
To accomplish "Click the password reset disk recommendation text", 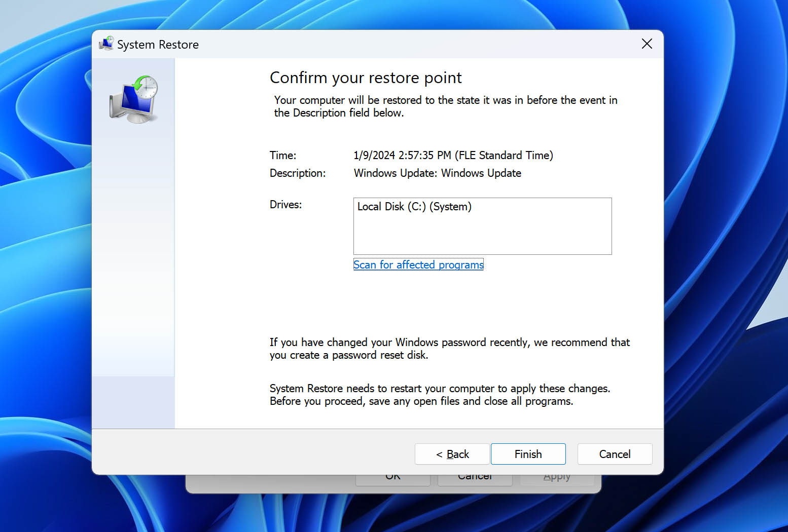I will click(x=450, y=349).
